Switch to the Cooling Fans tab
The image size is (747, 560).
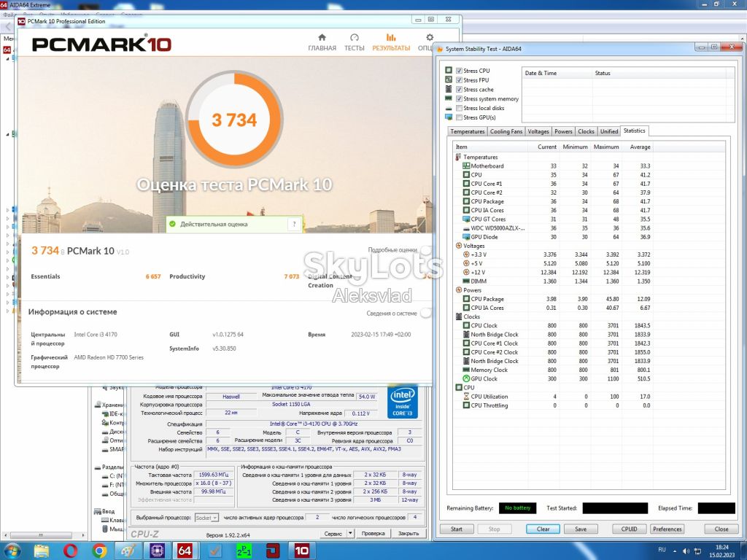click(x=506, y=131)
